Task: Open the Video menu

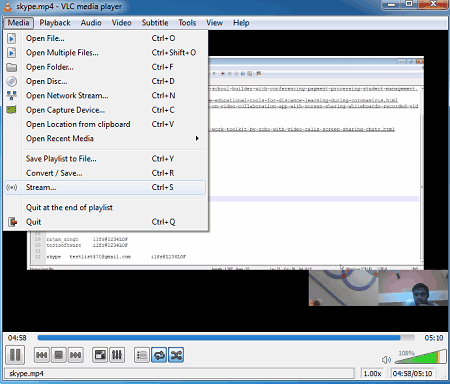Action: coord(121,23)
